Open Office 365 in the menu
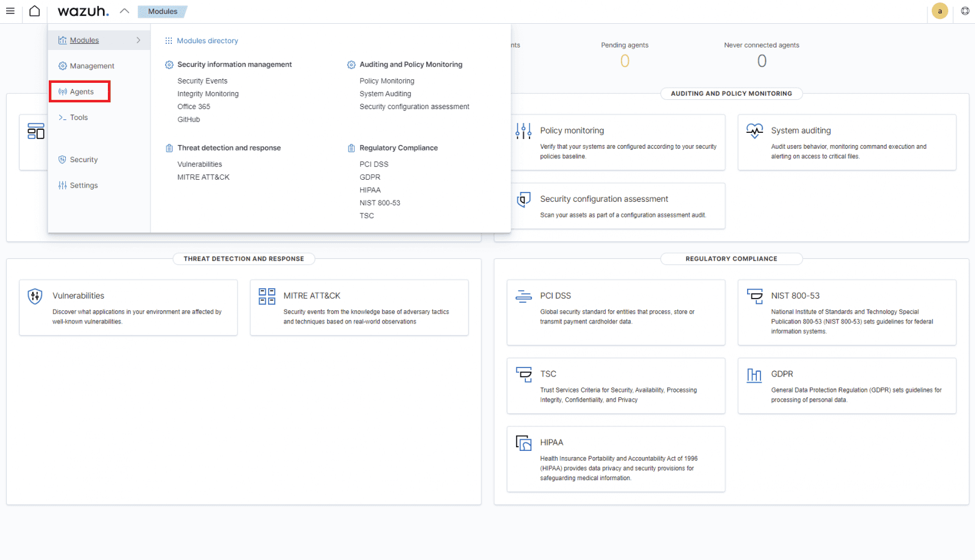975x560 pixels. [x=194, y=107]
